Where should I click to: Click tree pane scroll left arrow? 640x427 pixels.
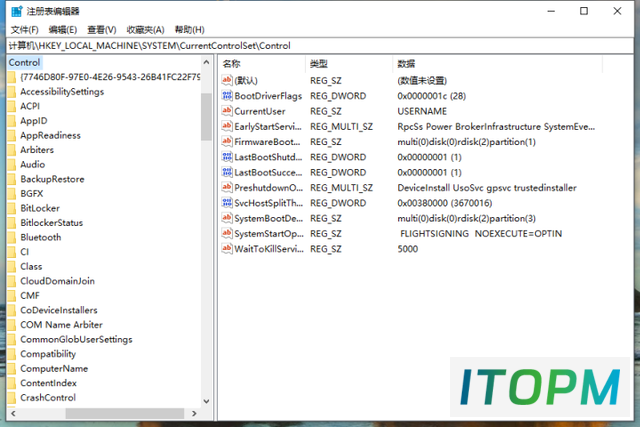click(x=13, y=414)
